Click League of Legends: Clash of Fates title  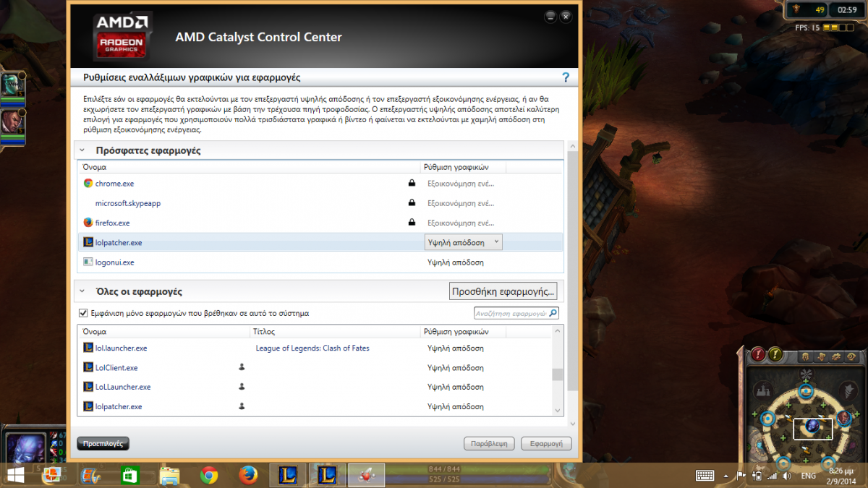[312, 348]
